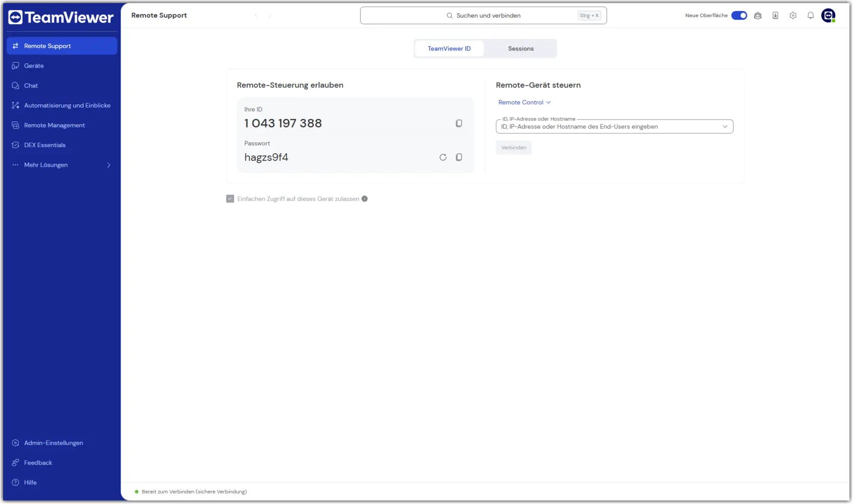Viewport: 853px width, 504px height.
Task: Click the Remote-Gerät steuern heading
Action: (x=538, y=85)
